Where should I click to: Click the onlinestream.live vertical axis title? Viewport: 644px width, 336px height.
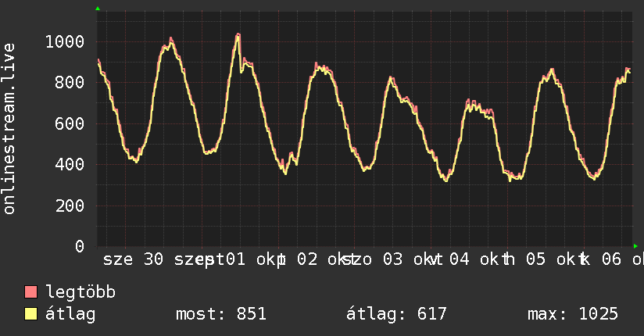(x=9, y=129)
